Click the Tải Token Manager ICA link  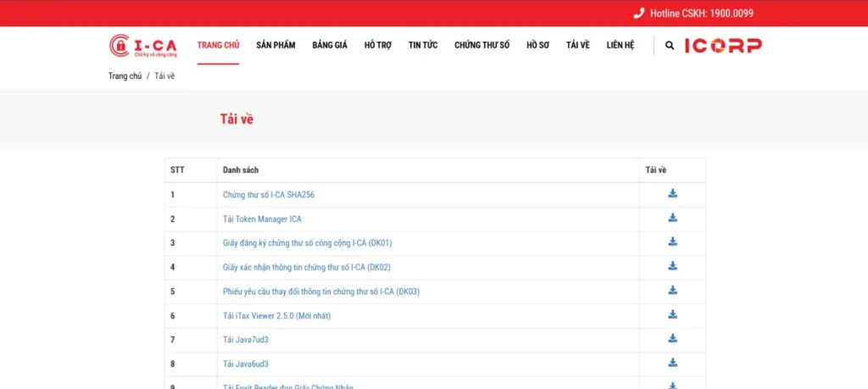[x=263, y=220]
